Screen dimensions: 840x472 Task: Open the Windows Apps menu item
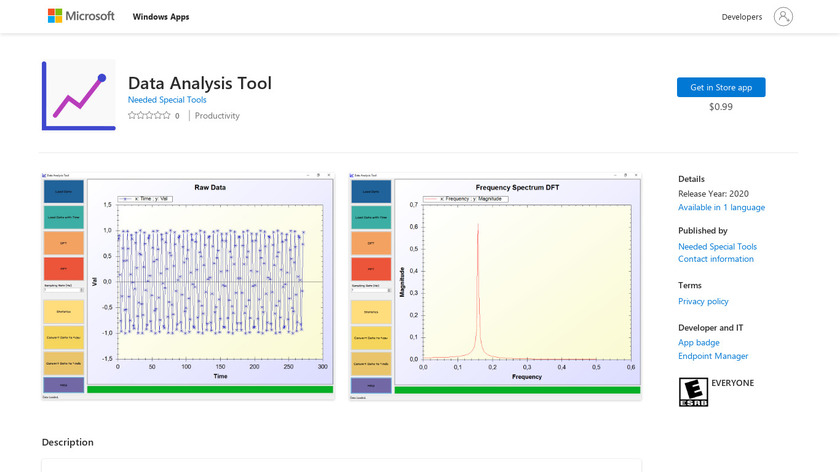click(160, 17)
